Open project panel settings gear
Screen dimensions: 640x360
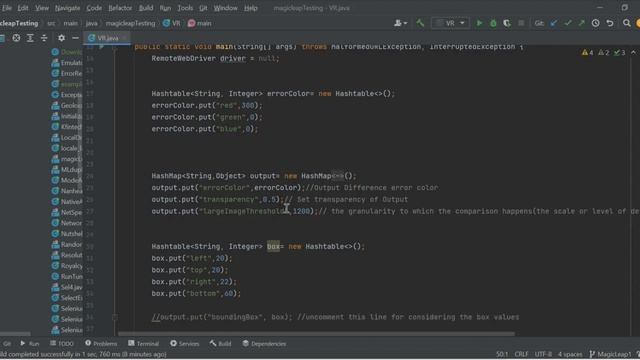pyautogui.click(x=61, y=38)
